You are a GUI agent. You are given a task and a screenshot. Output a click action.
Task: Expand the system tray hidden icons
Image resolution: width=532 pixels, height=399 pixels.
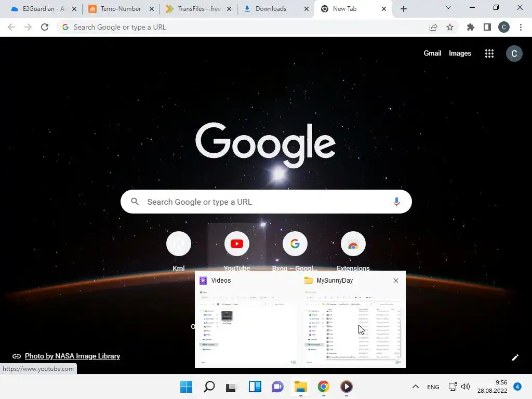415,387
